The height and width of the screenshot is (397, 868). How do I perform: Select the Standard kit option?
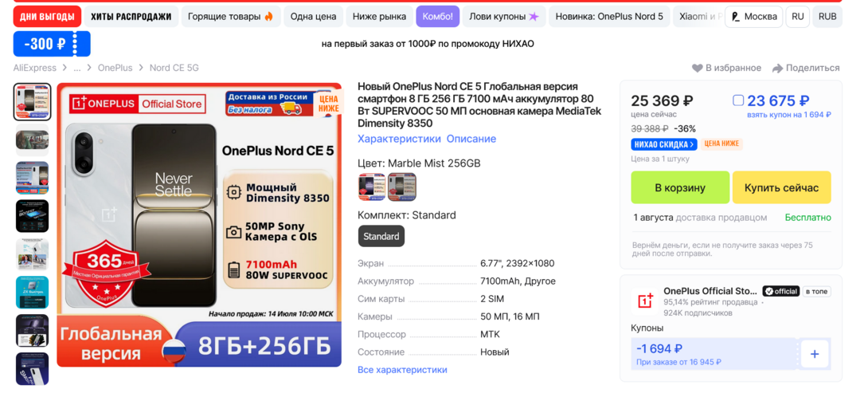[381, 236]
